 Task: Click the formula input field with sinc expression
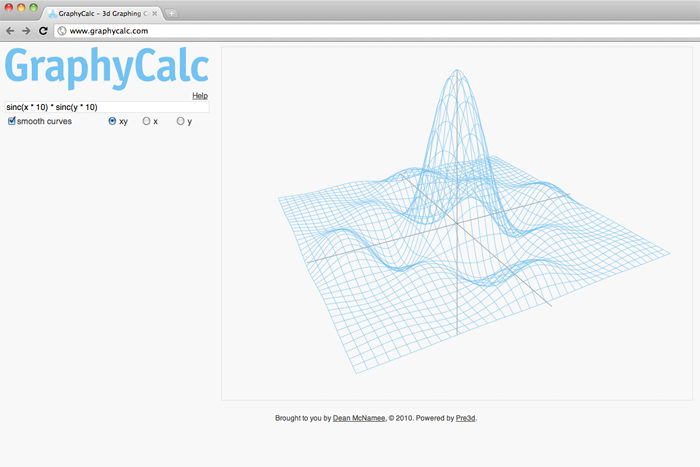[x=107, y=107]
